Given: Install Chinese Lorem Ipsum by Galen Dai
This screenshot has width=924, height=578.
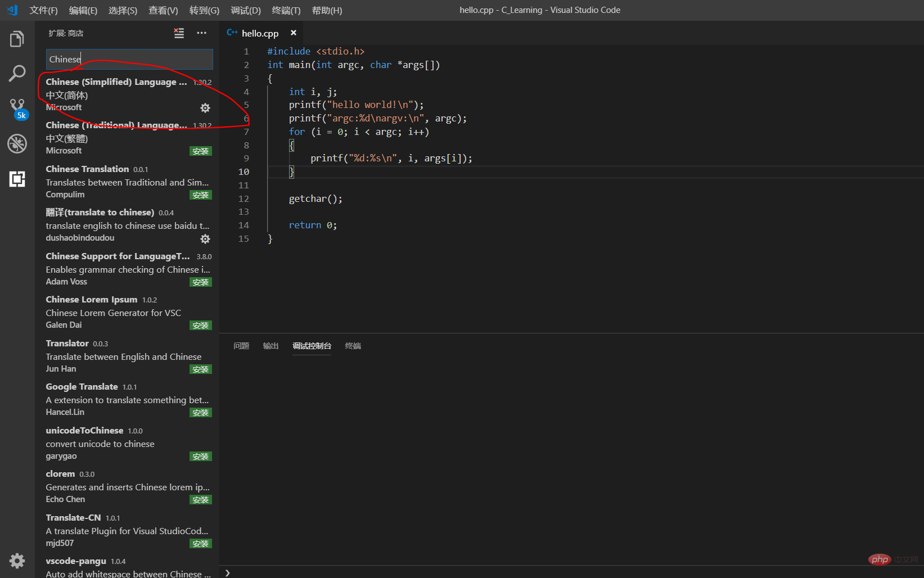Looking at the screenshot, I should pyautogui.click(x=201, y=326).
